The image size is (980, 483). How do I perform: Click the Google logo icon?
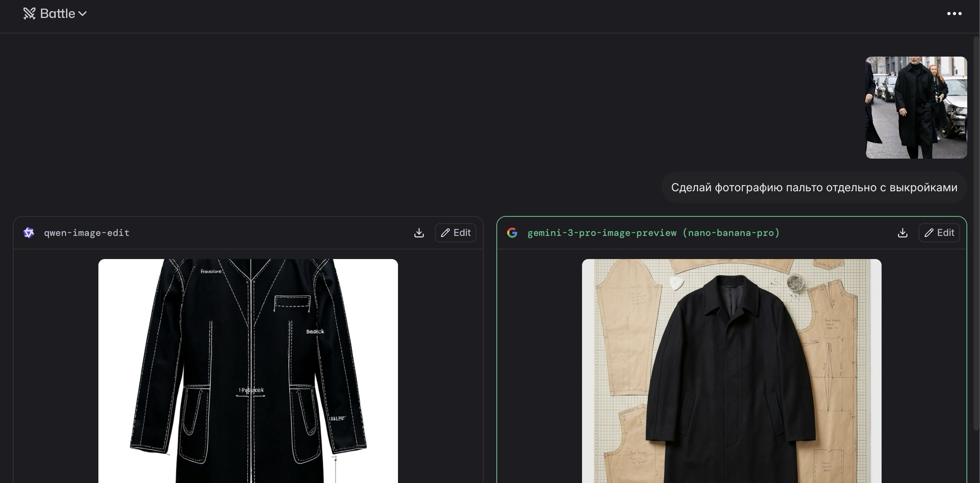pyautogui.click(x=512, y=233)
